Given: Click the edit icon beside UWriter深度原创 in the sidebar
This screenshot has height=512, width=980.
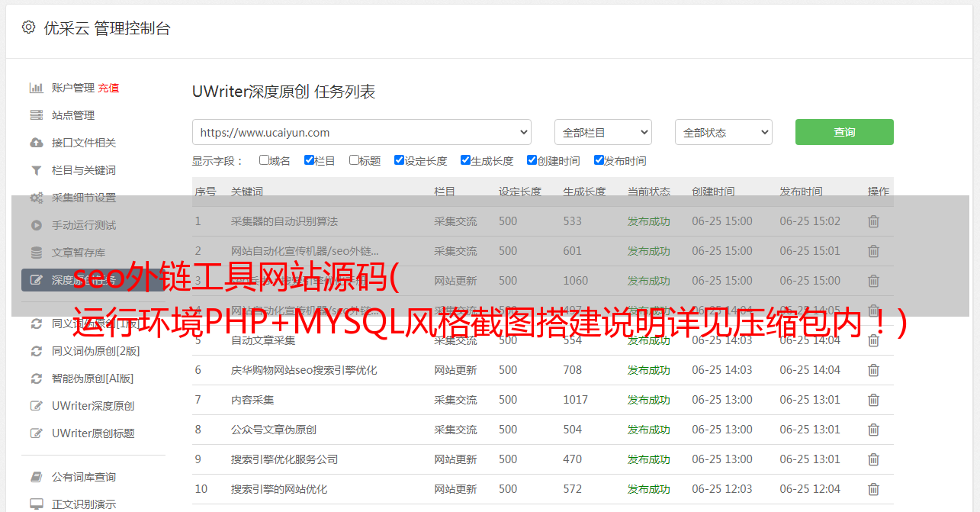Looking at the screenshot, I should tap(36, 406).
